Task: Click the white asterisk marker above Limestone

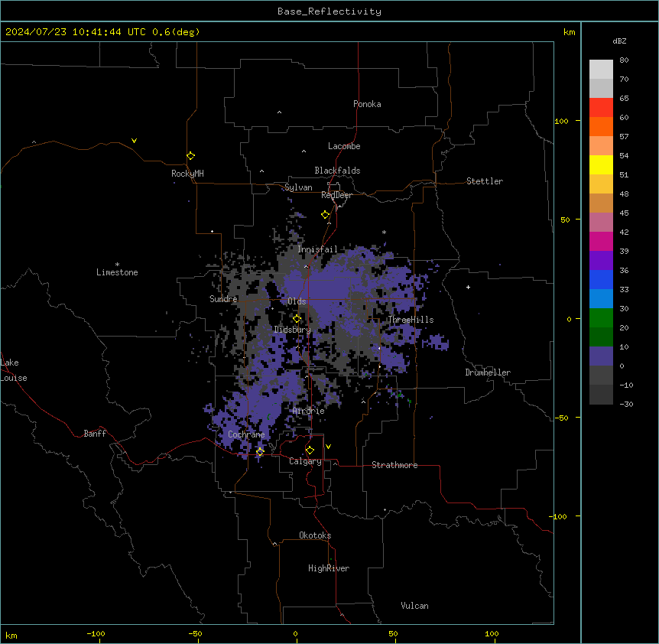Action: (x=117, y=265)
